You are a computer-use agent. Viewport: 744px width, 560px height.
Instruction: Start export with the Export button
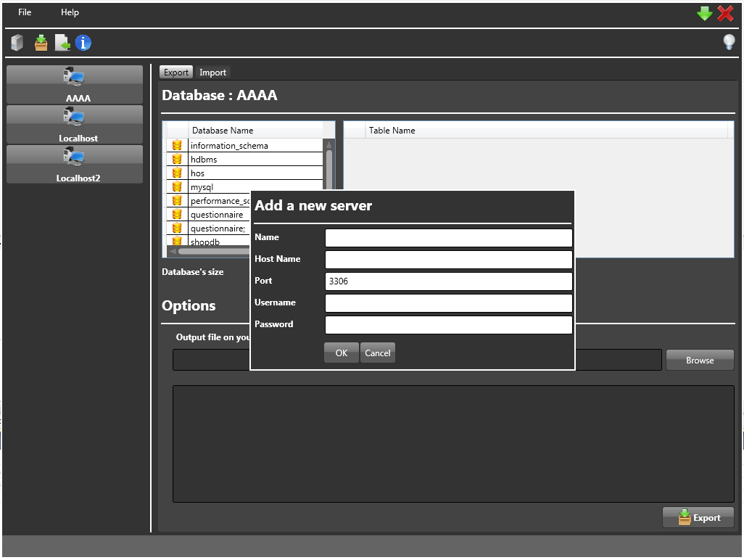[698, 517]
